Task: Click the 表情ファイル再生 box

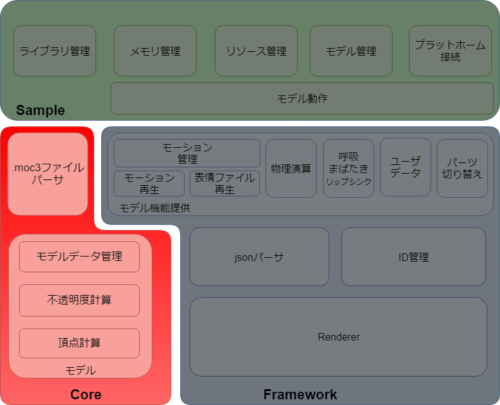Action: [225, 183]
